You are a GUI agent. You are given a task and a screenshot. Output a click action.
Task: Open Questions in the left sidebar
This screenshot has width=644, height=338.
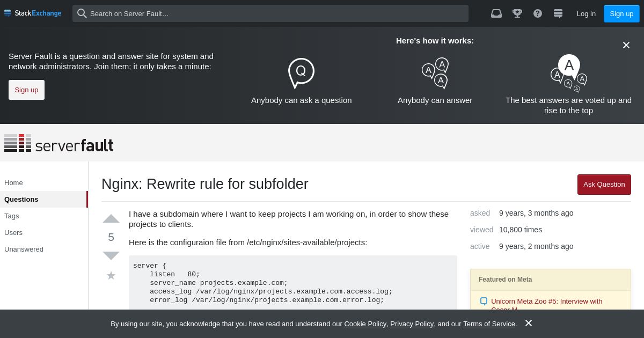tap(44, 199)
